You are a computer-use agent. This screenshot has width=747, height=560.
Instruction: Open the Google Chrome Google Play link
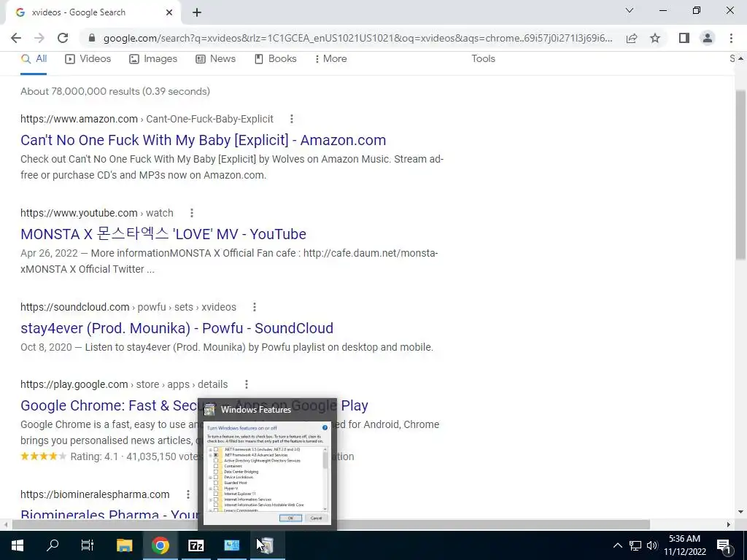pos(109,405)
